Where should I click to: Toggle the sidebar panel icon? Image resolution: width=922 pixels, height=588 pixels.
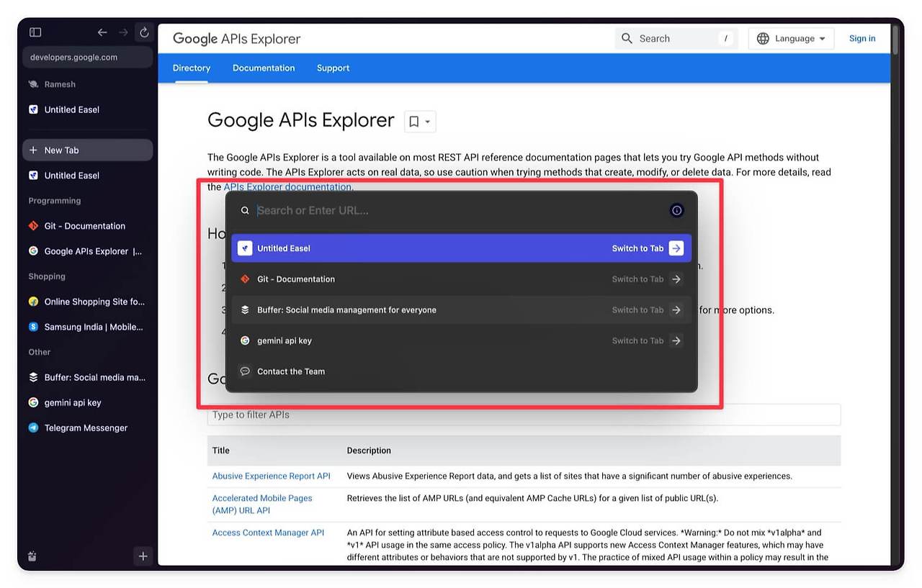[x=35, y=32]
